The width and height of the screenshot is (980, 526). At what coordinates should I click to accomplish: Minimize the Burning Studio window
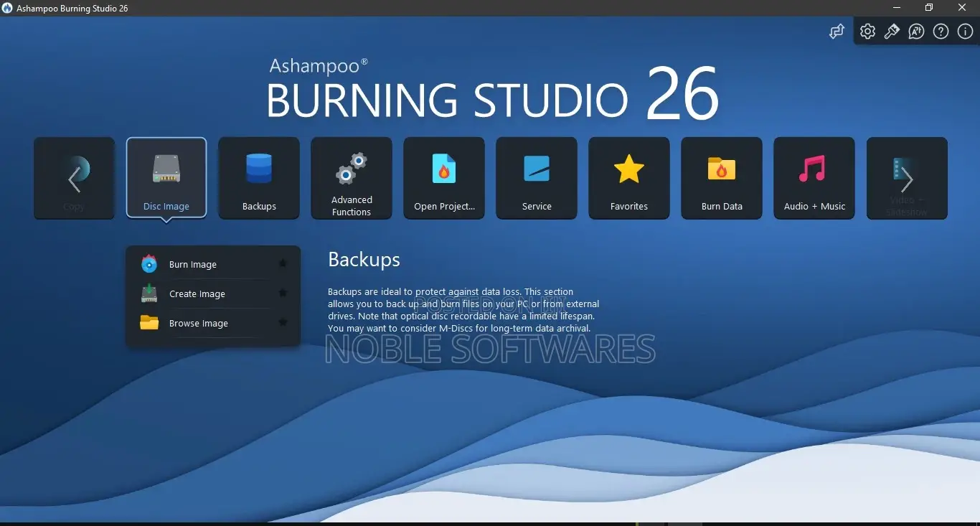pos(896,8)
